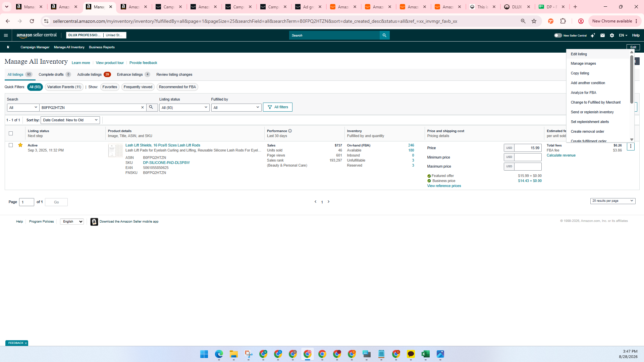Screen dimensions: 644x362
Task: Clear the B0FPQ2HTZN search term
Action: tap(142, 108)
